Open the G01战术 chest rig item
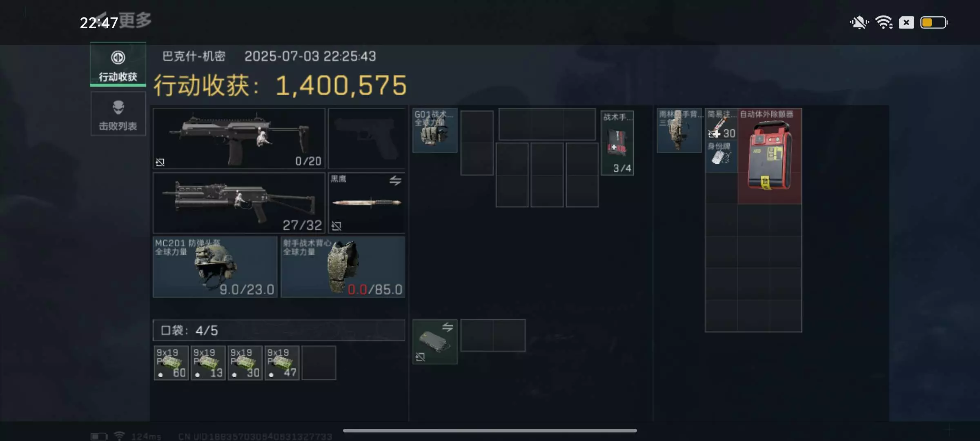The image size is (980, 441). click(435, 131)
